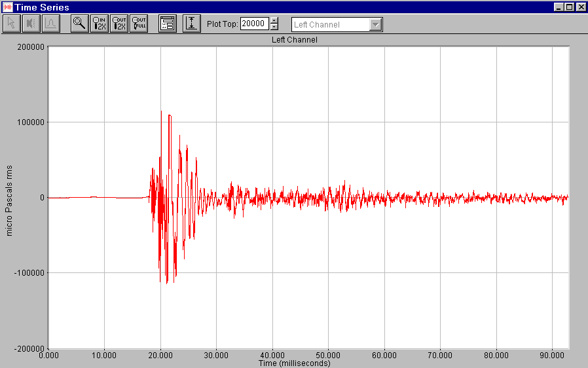Click the 'Left Channel' plot title

295,40
